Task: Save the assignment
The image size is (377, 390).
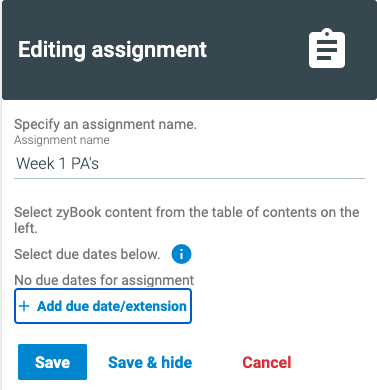Action: pyautogui.click(x=52, y=362)
